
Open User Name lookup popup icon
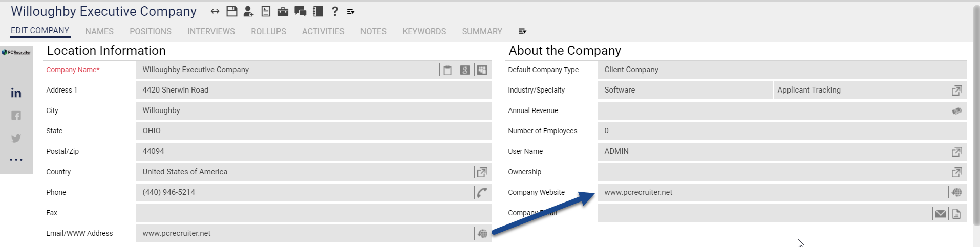coord(956,152)
